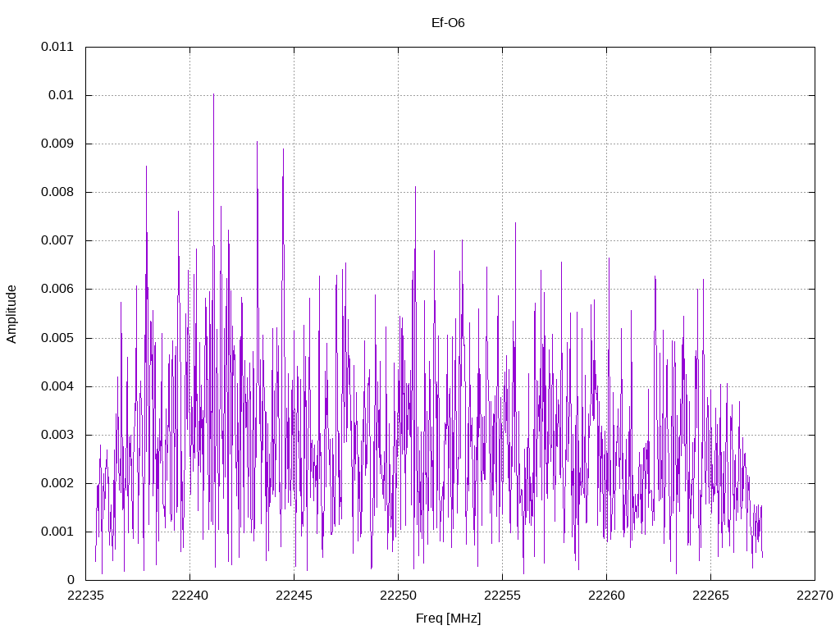Click the Freq [MHz] x-axis label
840x630 pixels.
pyautogui.click(x=449, y=619)
